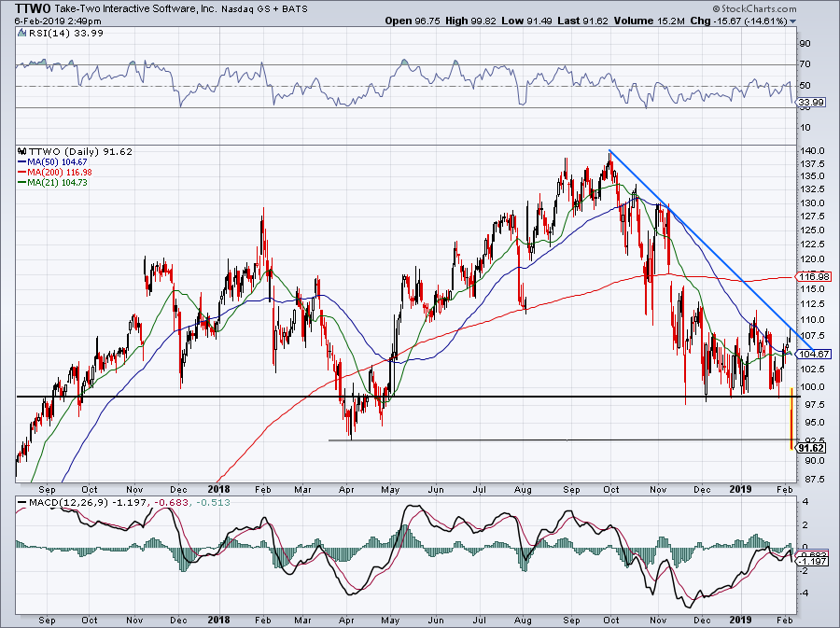Click the Open 96.75 value in header

(x=413, y=21)
